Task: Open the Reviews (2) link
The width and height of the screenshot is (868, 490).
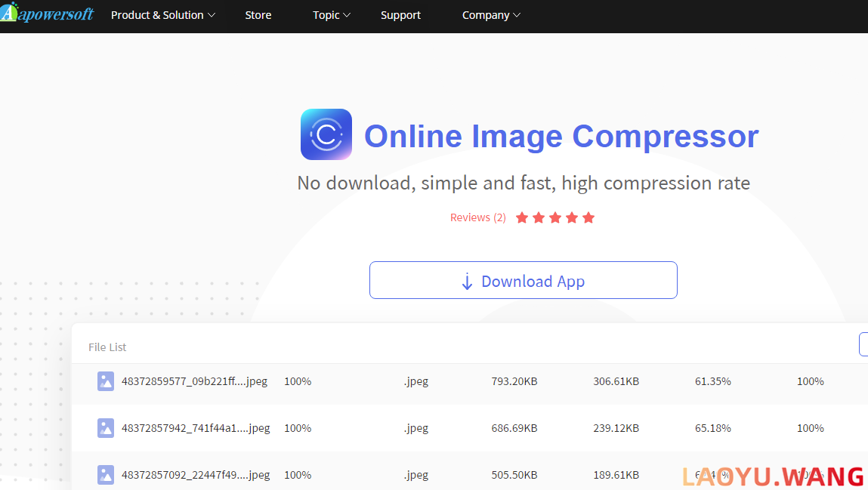Action: (x=477, y=217)
